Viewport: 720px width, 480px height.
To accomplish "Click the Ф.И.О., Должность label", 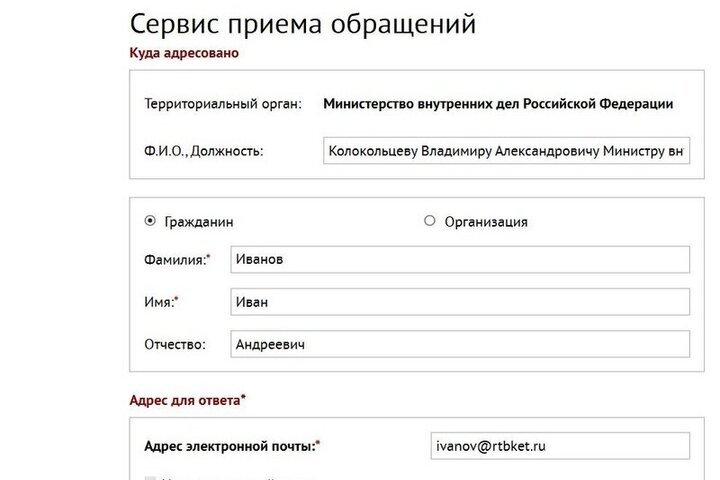I will click(x=204, y=152).
